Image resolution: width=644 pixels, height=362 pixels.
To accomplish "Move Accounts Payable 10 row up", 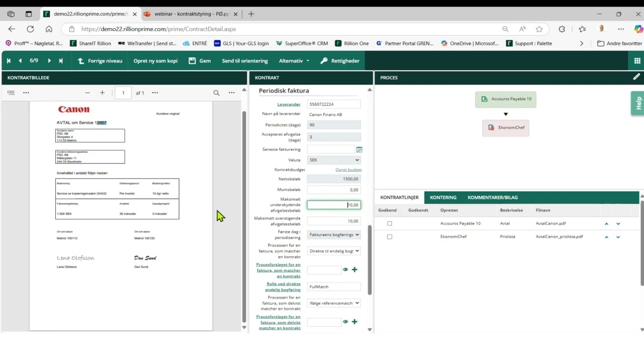I will click(x=606, y=224).
